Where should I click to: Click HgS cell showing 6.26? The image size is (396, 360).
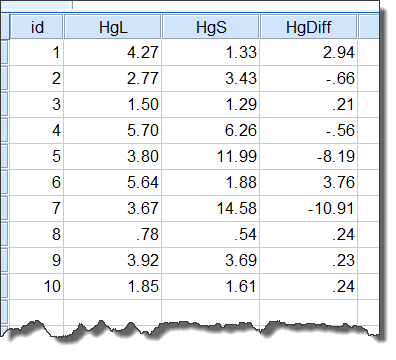click(x=211, y=130)
